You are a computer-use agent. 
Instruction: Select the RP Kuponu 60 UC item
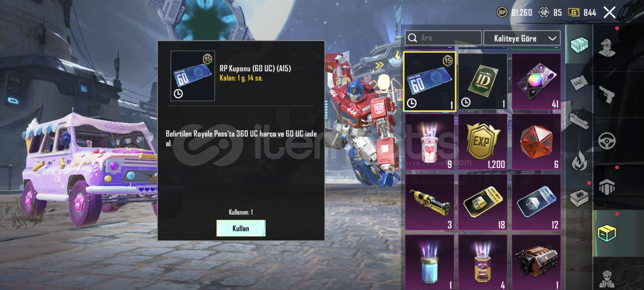coord(429,82)
